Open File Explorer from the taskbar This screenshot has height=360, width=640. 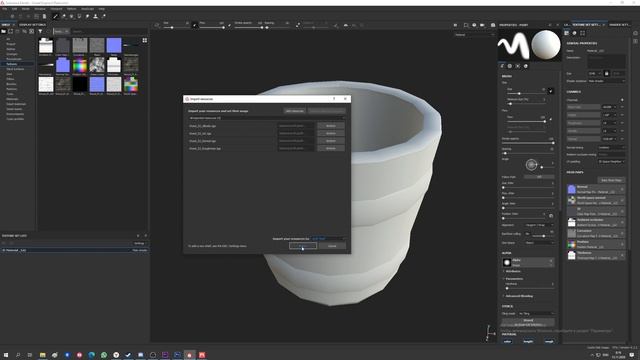[42, 355]
